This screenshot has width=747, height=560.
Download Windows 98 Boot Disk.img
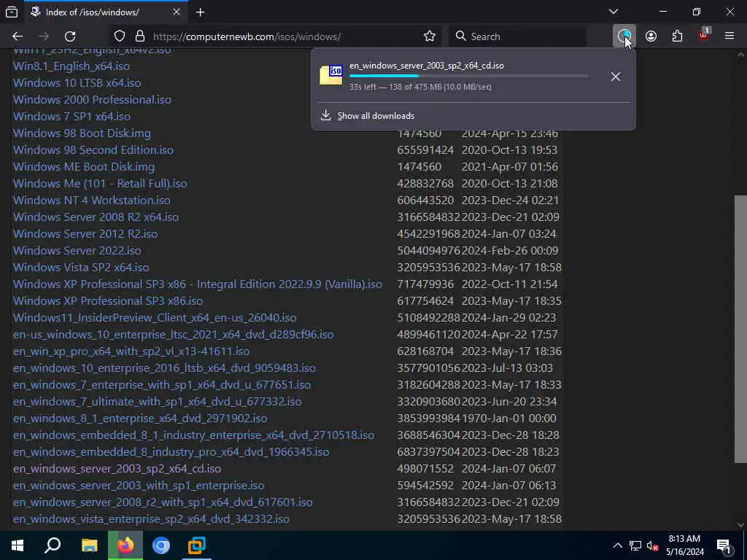82,133
